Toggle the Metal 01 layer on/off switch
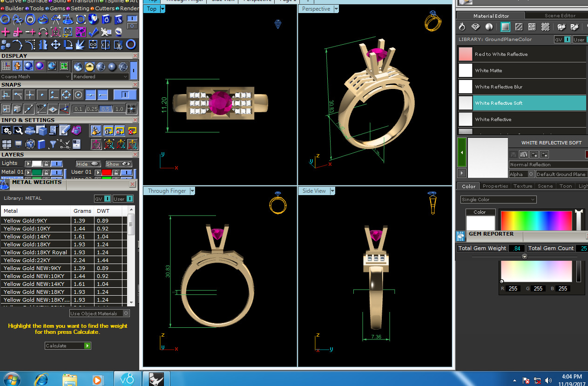This screenshot has height=386, width=588. pyautogui.click(x=57, y=172)
